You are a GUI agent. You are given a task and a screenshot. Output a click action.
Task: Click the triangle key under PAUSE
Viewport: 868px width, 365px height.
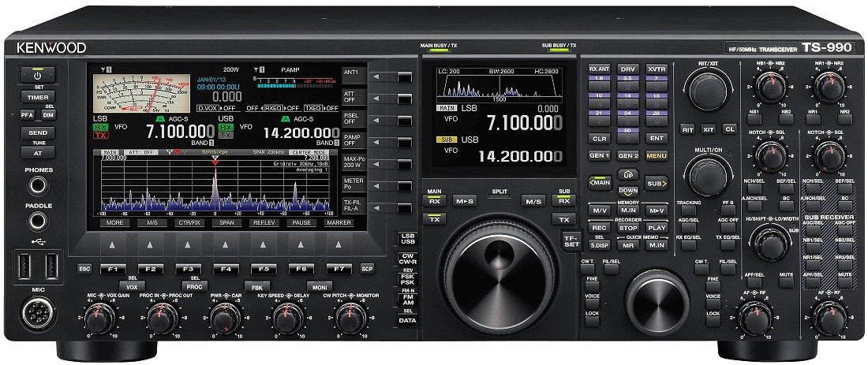(301, 244)
